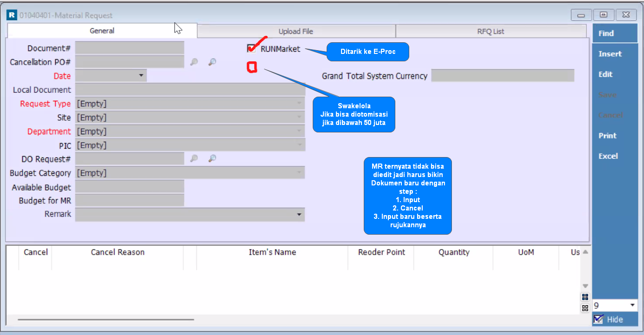Click second magnifier next to DO Request#

click(212, 159)
